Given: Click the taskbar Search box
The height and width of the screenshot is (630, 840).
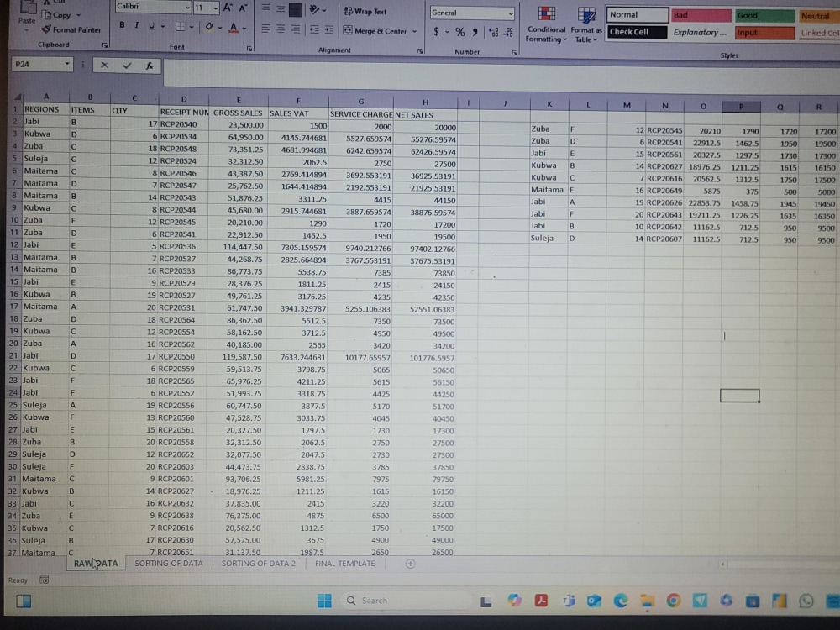Looking at the screenshot, I should [406, 601].
